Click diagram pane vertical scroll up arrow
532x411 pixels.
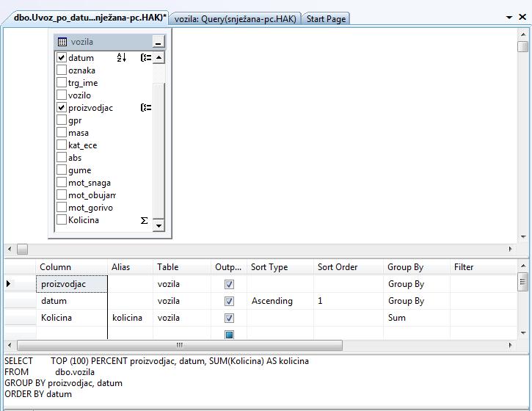pos(523,34)
